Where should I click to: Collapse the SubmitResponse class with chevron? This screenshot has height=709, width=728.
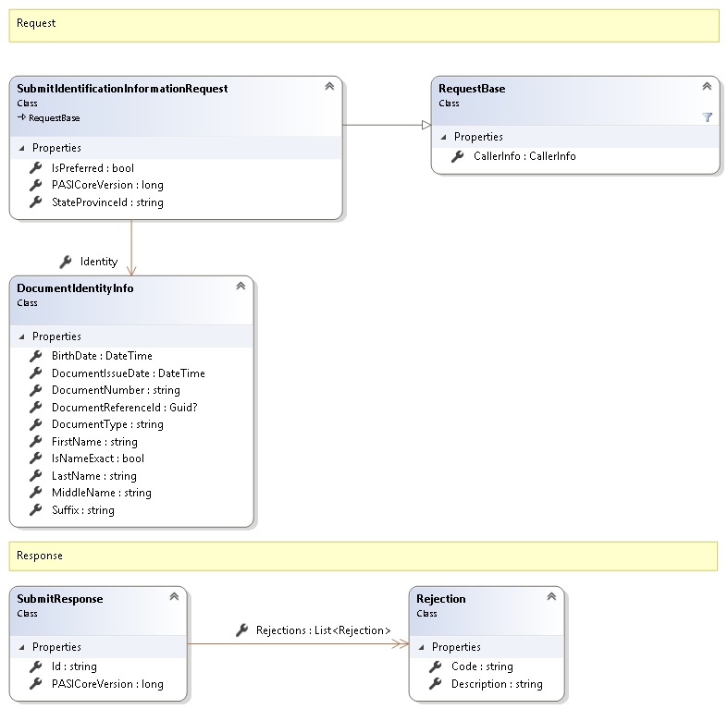coord(174,597)
